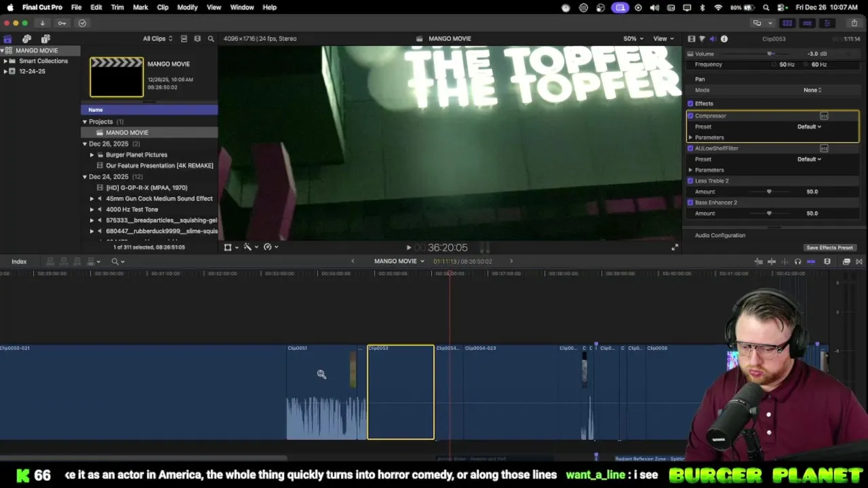
Task: Expand Smart Collections folder
Action: 5,61
